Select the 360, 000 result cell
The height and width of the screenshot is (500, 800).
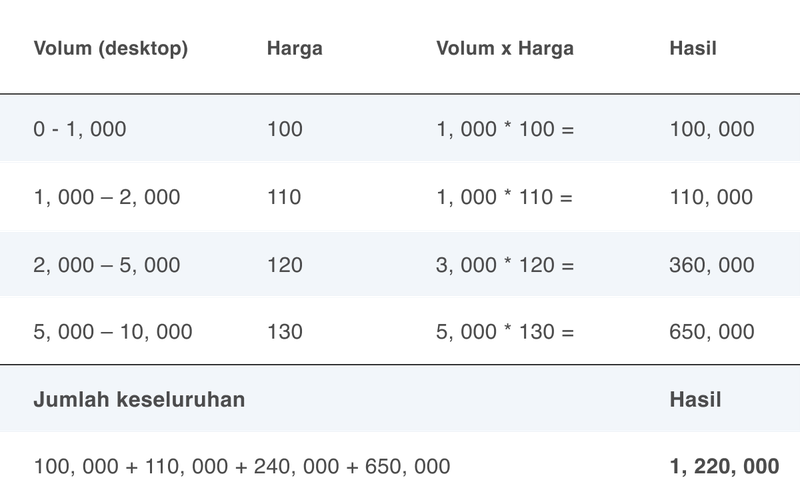[711, 265]
